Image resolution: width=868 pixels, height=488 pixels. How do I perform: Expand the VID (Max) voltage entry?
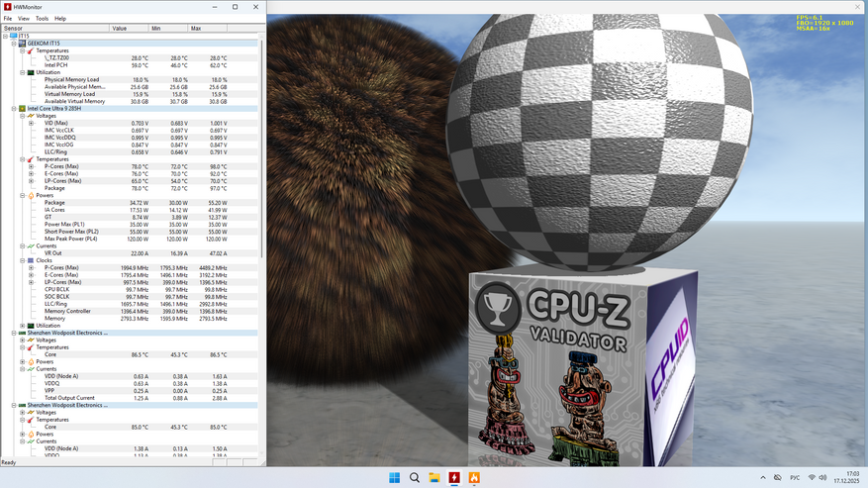[x=31, y=123]
